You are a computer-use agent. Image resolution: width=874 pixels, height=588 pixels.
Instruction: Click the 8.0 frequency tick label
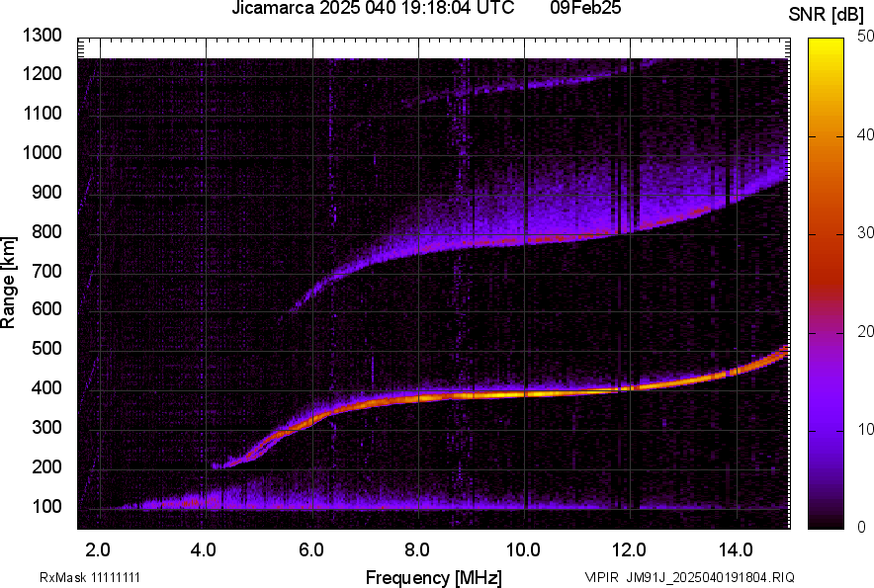click(x=417, y=550)
